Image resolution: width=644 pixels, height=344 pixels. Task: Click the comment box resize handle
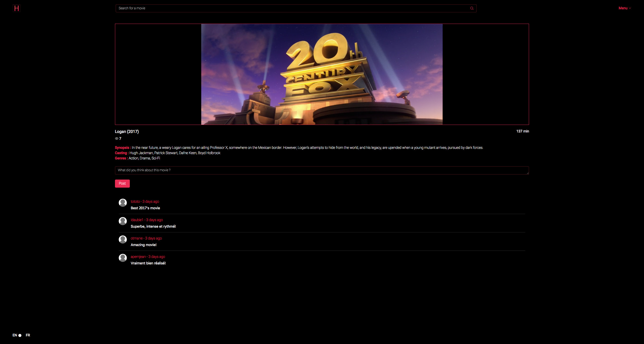click(x=528, y=173)
